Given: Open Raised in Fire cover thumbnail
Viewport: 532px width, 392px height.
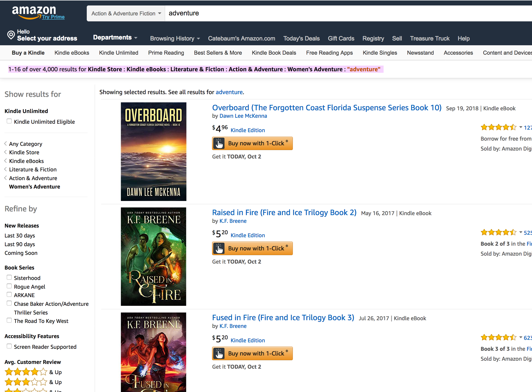Looking at the screenshot, I should tap(153, 257).
